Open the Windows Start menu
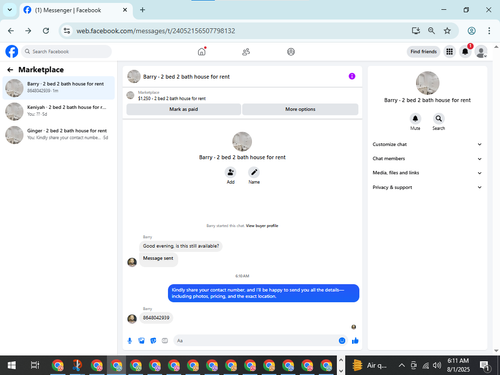 click(x=12, y=365)
